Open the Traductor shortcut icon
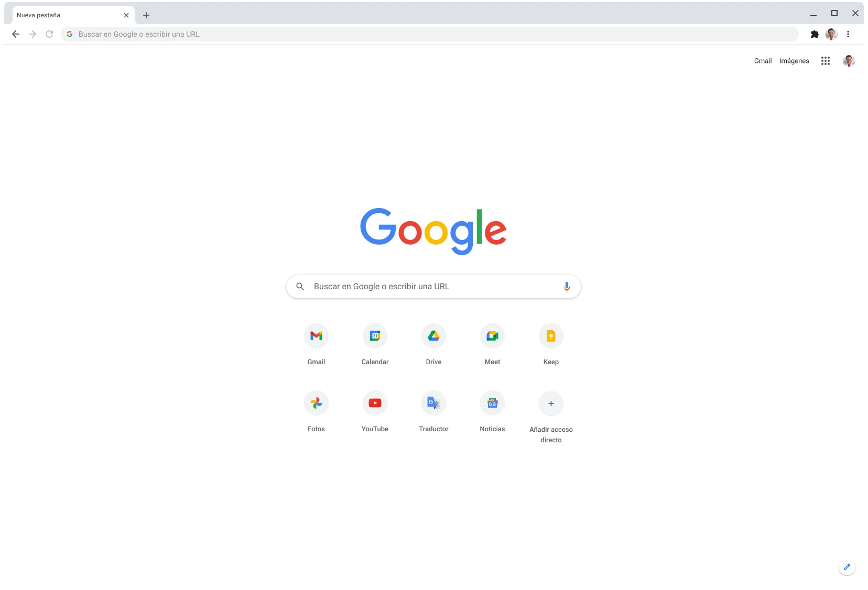868x590 pixels. [433, 403]
